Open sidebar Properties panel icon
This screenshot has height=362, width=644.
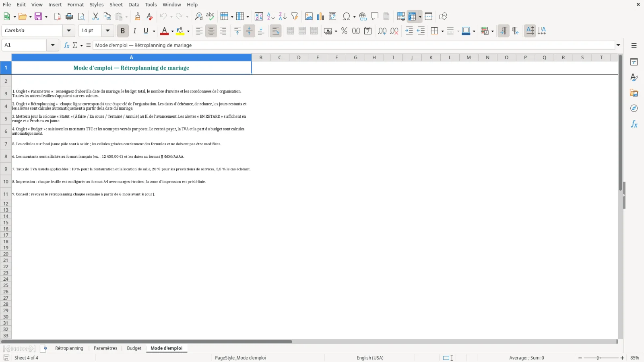coord(634,62)
